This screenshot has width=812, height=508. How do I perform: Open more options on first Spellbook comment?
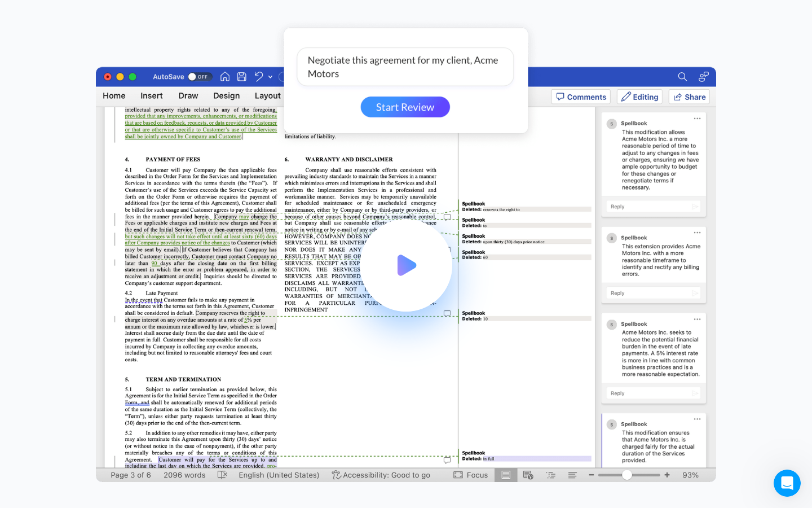[x=698, y=119]
